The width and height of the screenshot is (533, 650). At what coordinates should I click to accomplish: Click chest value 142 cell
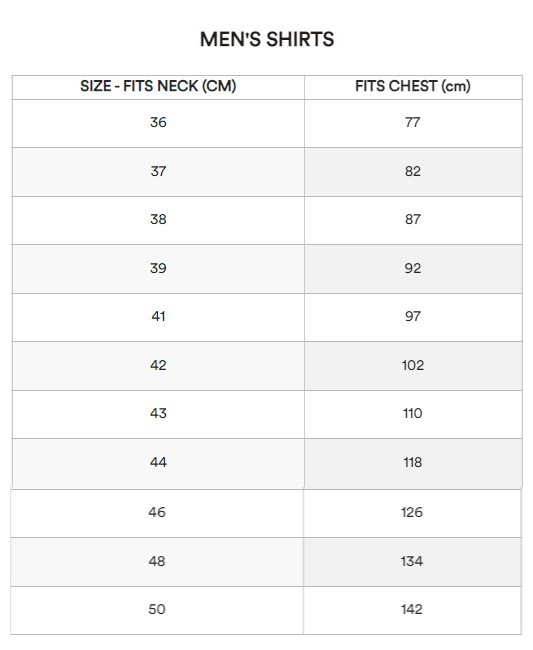click(412, 610)
